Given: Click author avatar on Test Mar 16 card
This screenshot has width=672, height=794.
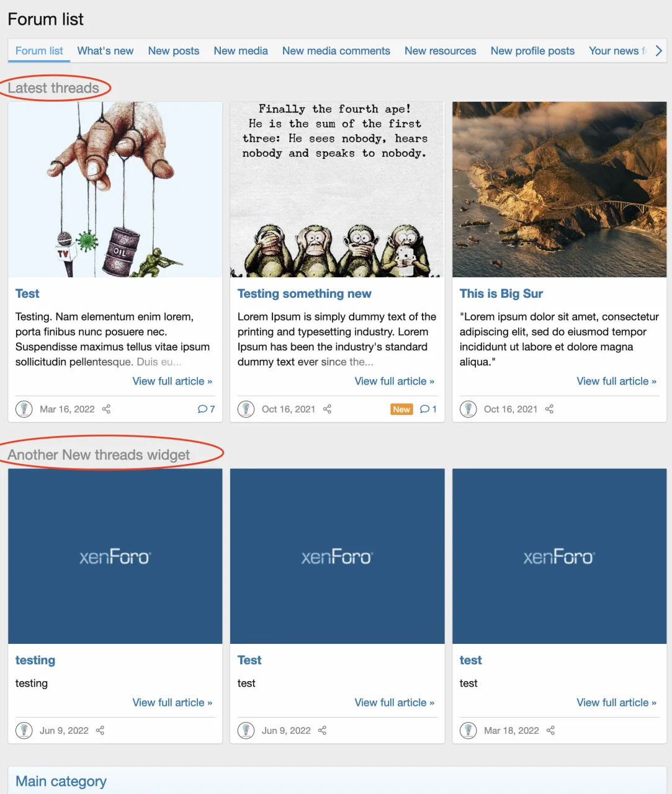Looking at the screenshot, I should tap(24, 409).
